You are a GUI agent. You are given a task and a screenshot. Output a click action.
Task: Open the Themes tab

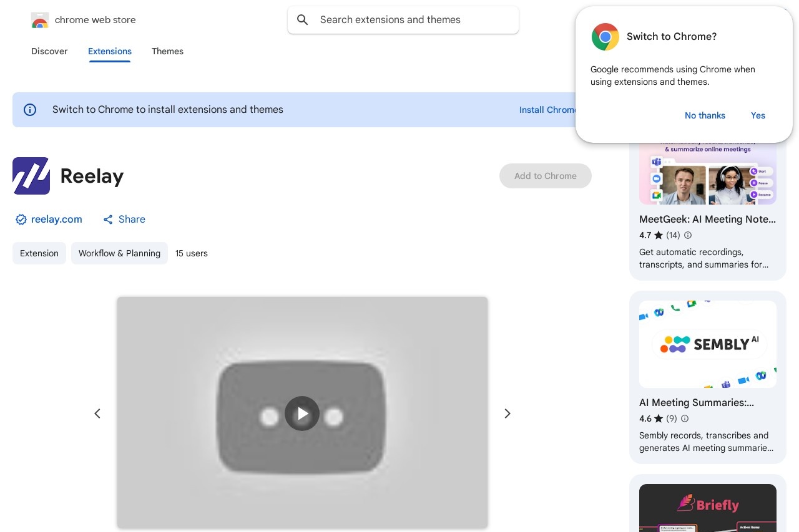(x=167, y=51)
